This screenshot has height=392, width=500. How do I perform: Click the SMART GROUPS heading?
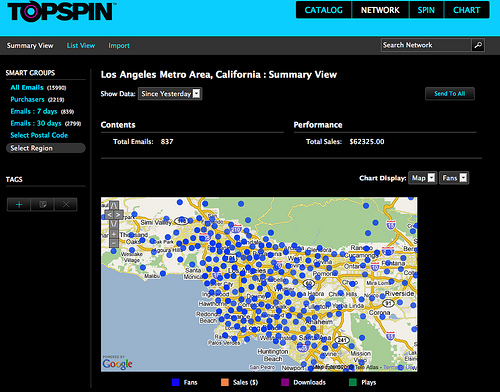pyautogui.click(x=30, y=73)
